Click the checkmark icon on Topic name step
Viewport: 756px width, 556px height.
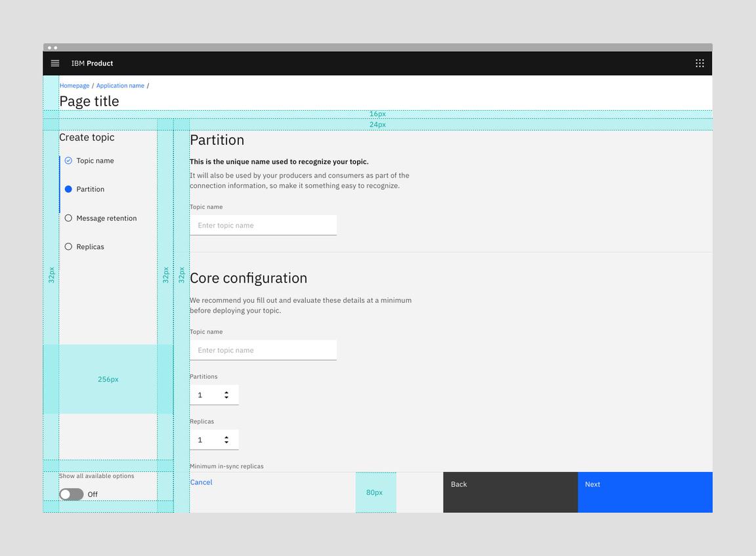click(68, 160)
